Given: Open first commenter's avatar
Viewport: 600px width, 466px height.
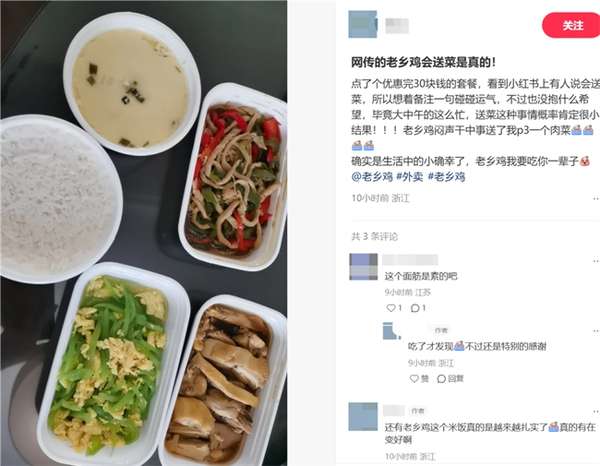Looking at the screenshot, I should (x=363, y=267).
